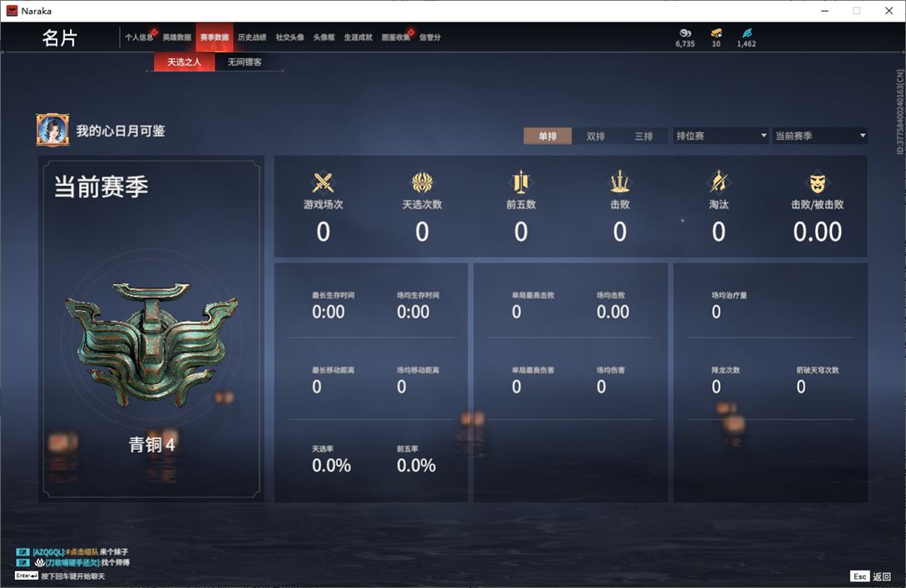
Task: Click the 单局最高伤害 stat
Action: [532, 380]
